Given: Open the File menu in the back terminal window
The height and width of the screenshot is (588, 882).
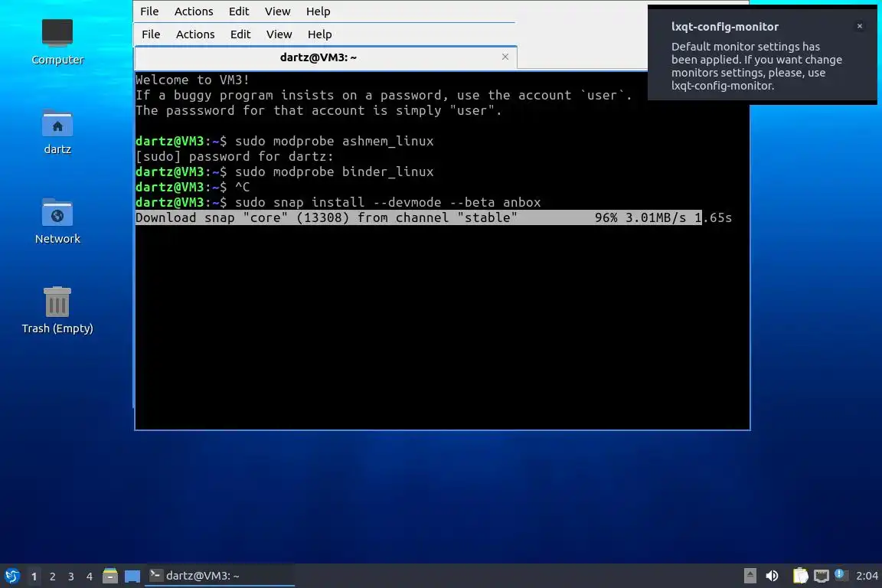Looking at the screenshot, I should pyautogui.click(x=149, y=11).
